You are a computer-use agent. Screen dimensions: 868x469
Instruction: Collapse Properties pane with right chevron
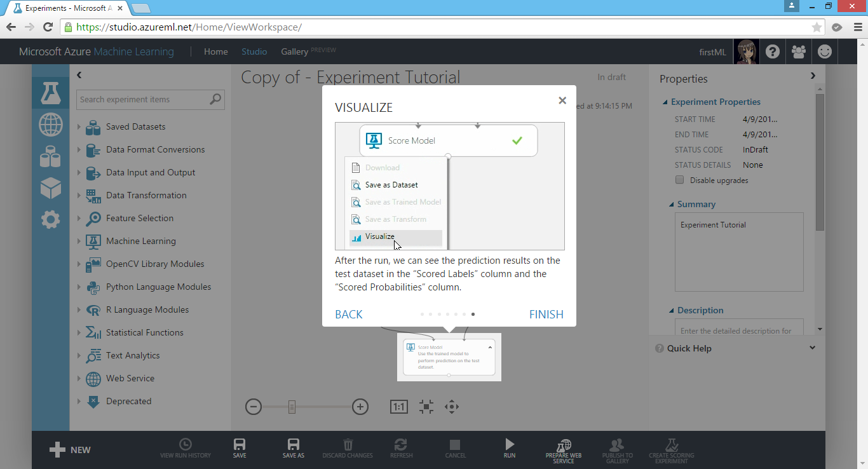[813, 76]
